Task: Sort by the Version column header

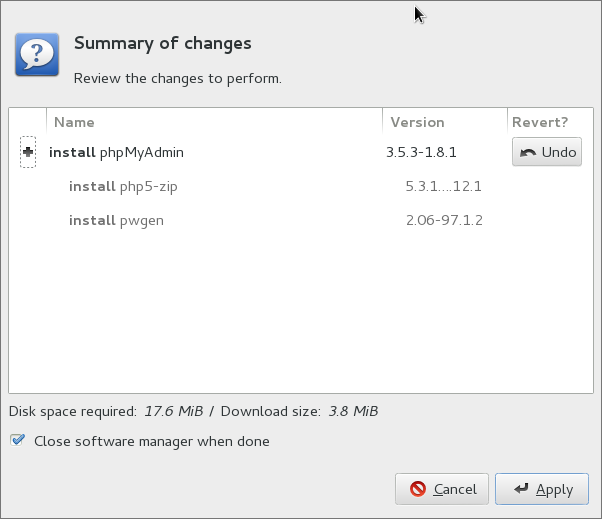Action: click(x=445, y=122)
